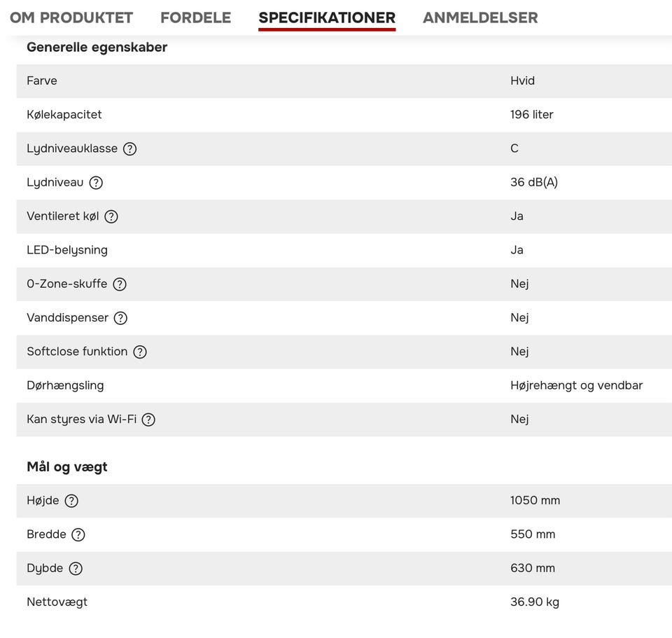Show help for Ventileret køl

(x=111, y=216)
